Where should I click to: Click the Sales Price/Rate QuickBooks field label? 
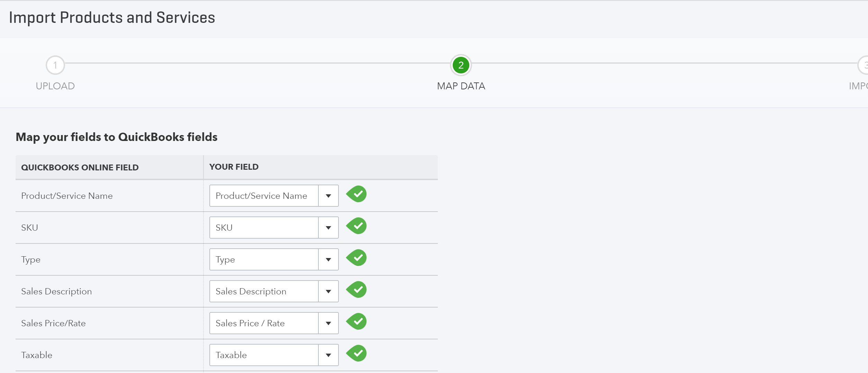[x=53, y=323]
